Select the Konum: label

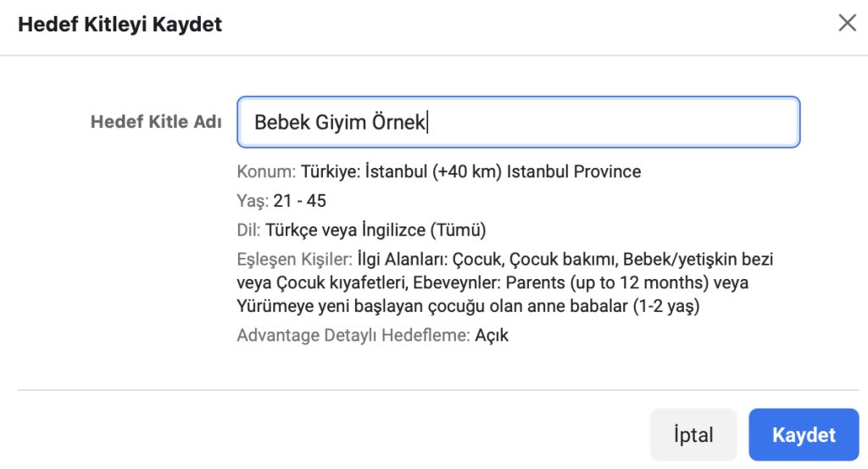point(266,172)
